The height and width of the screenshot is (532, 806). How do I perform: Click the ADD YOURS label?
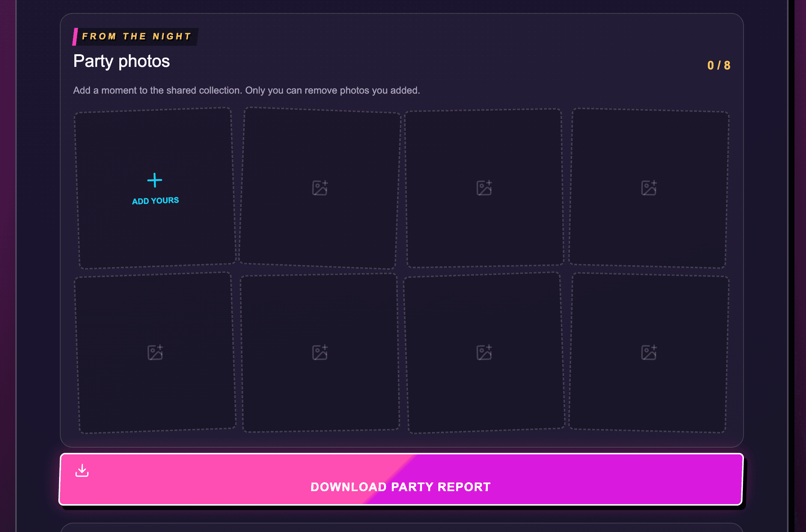click(x=155, y=201)
